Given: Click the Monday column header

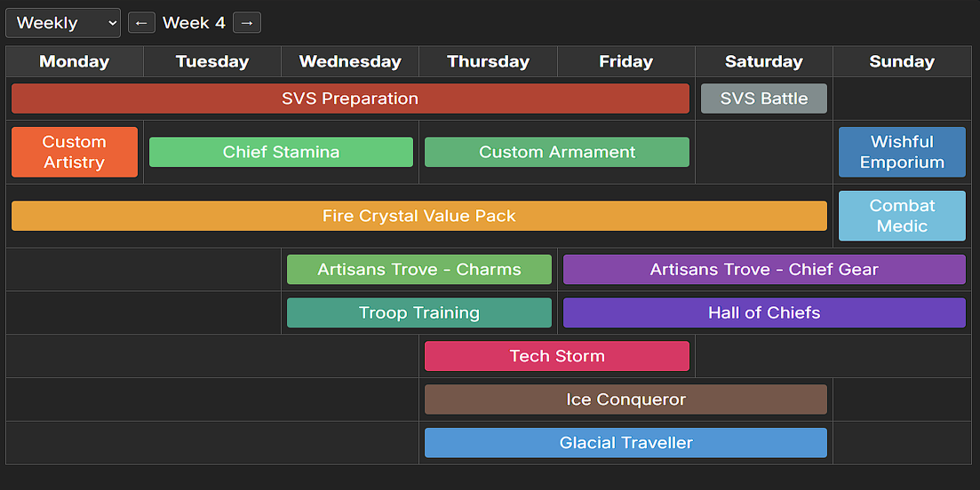Looking at the screenshot, I should tap(75, 61).
